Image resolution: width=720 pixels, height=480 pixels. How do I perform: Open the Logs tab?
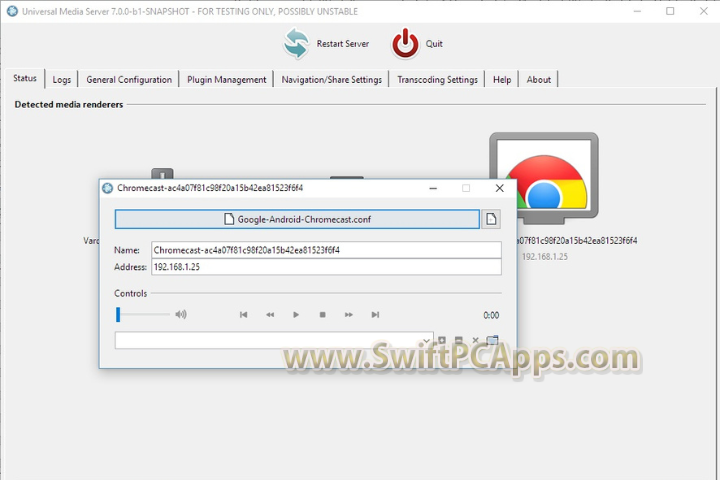pos(62,79)
